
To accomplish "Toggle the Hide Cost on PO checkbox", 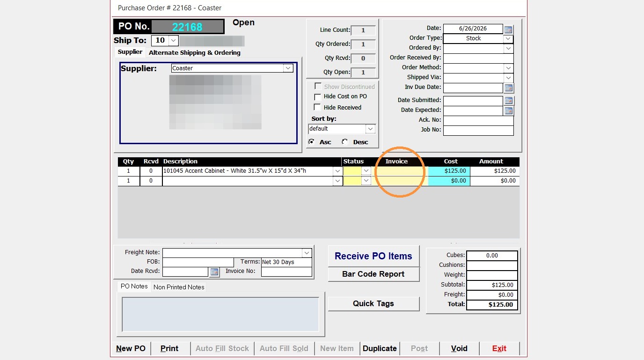I will tap(318, 96).
